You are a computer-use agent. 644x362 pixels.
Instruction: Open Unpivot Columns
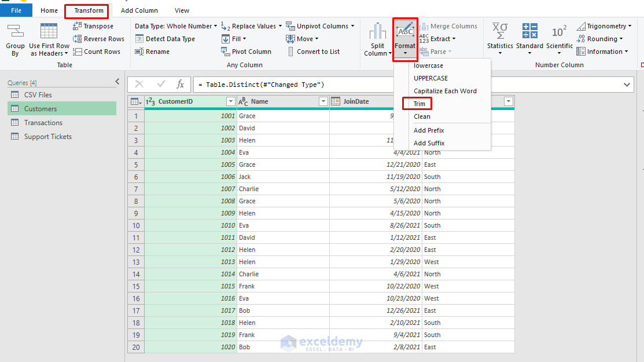tap(320, 26)
